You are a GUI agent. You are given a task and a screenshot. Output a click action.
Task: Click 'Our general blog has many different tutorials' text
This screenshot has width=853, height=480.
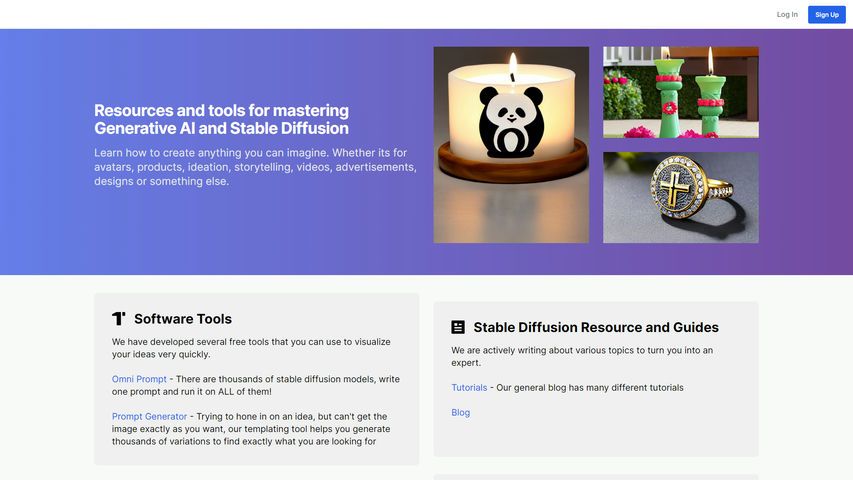[x=590, y=387]
